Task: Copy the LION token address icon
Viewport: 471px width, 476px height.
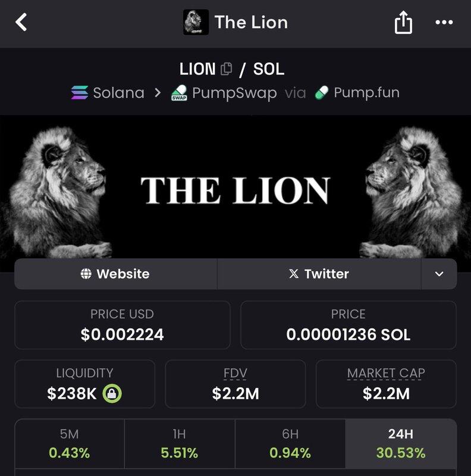Action: point(226,69)
